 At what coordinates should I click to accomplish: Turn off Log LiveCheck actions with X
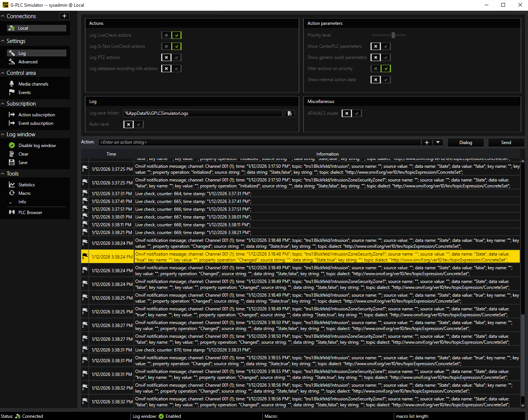click(x=166, y=35)
